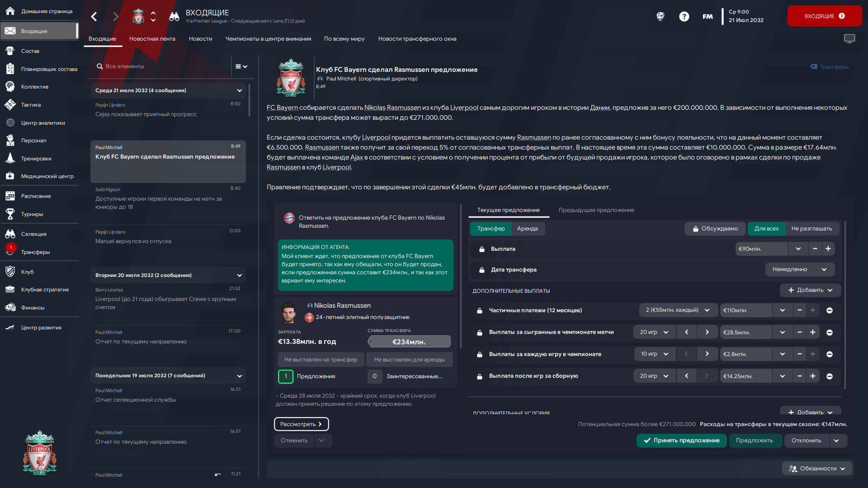Adjust the €234млн transfer sum slider
This screenshot has height=488, width=868.
[x=409, y=342]
